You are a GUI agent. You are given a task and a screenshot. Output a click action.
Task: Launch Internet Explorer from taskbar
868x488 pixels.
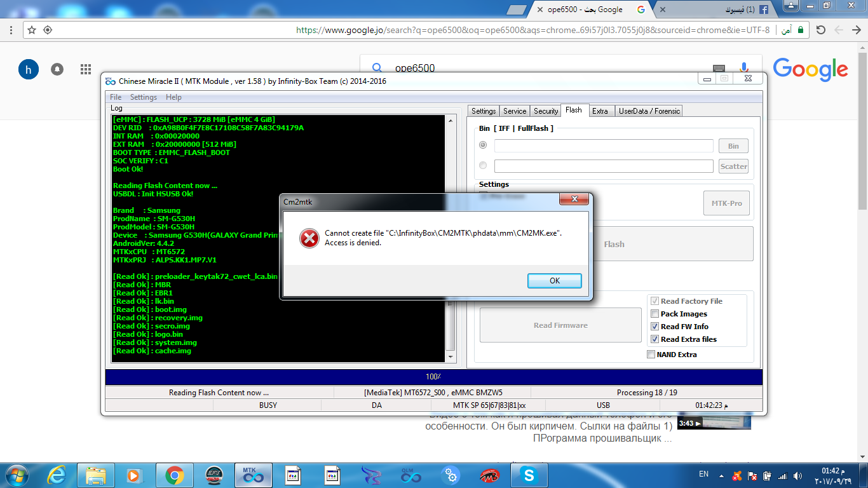[x=57, y=475]
